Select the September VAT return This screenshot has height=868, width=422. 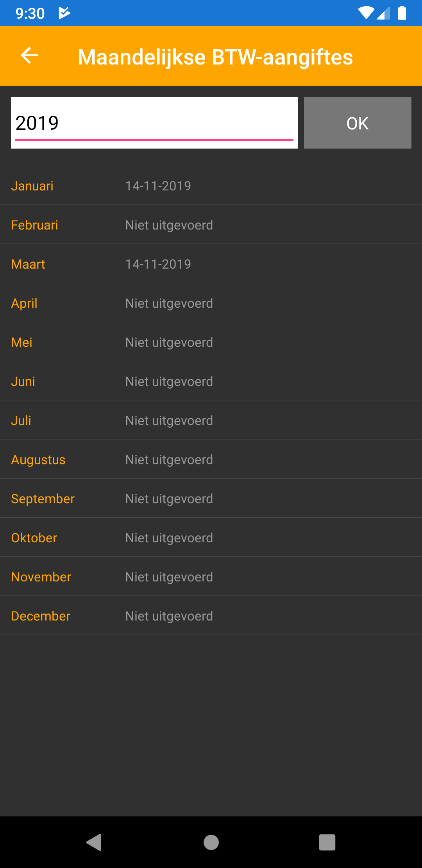click(x=211, y=499)
